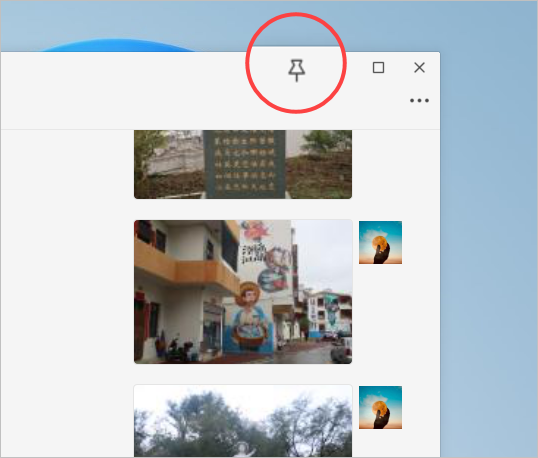Open the photo of trees under white sky

[243, 421]
